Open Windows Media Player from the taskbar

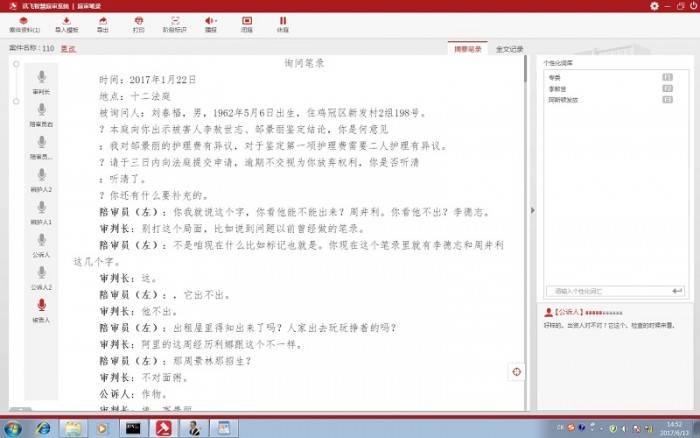[101, 427]
